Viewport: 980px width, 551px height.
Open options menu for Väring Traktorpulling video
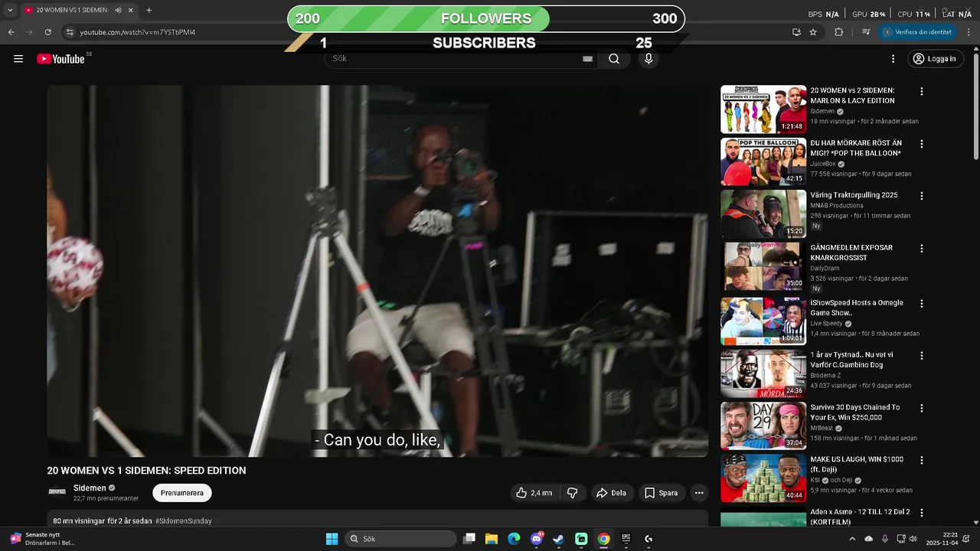pyautogui.click(x=922, y=196)
